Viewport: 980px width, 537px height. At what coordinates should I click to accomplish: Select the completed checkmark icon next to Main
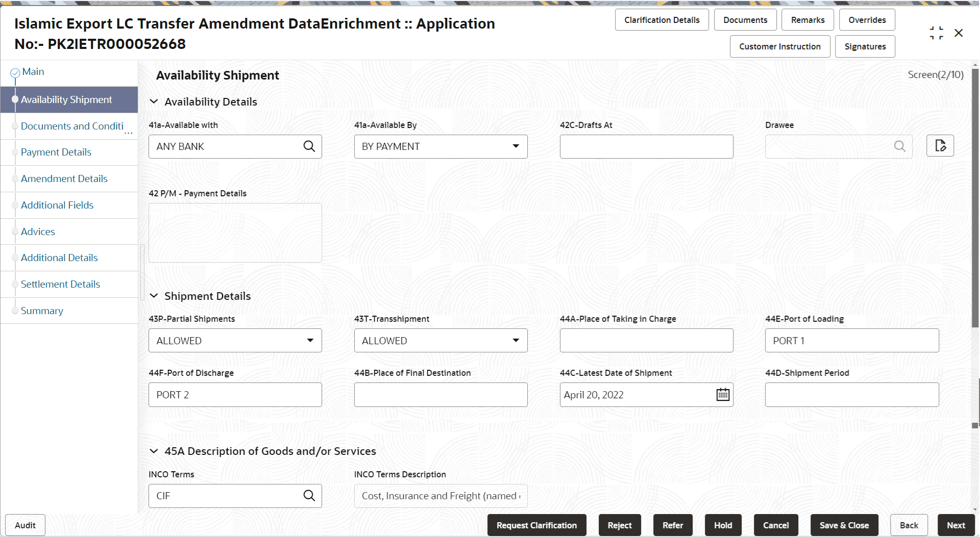coord(15,72)
